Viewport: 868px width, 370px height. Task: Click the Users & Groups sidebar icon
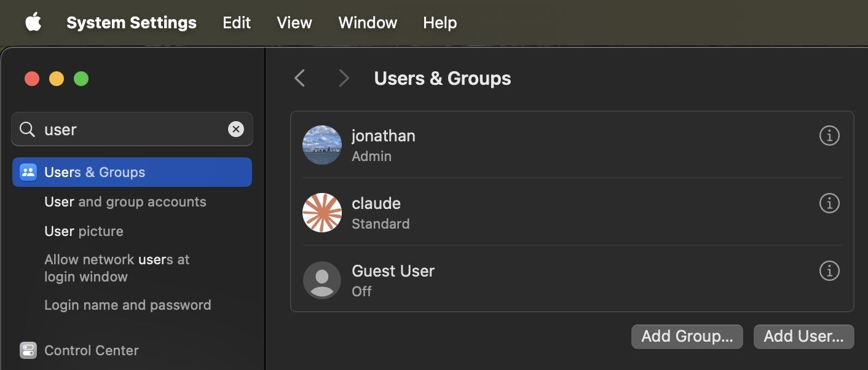pos(28,172)
